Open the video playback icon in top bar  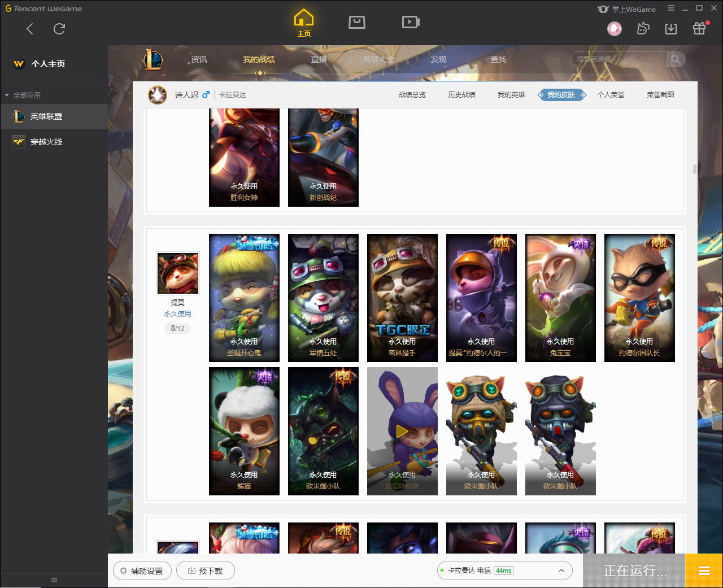click(411, 22)
